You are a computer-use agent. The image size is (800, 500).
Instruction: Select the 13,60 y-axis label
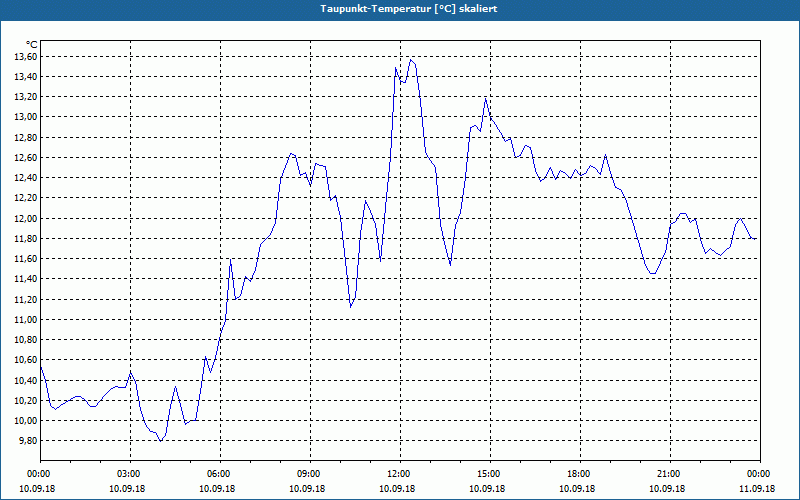[x=26, y=57]
